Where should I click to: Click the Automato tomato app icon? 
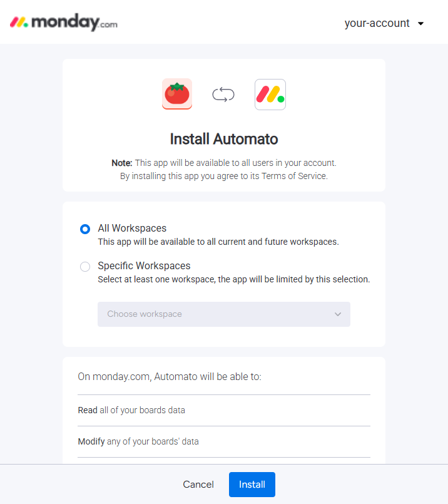177,94
